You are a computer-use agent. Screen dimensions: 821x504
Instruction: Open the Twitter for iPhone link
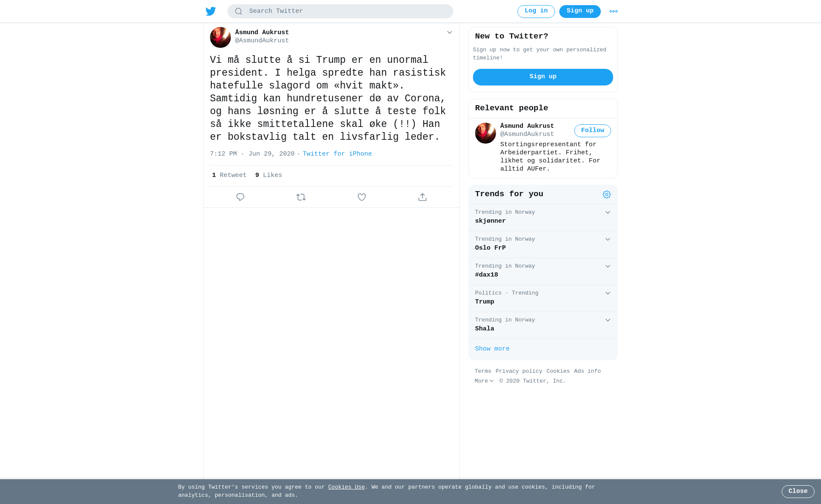point(337,154)
